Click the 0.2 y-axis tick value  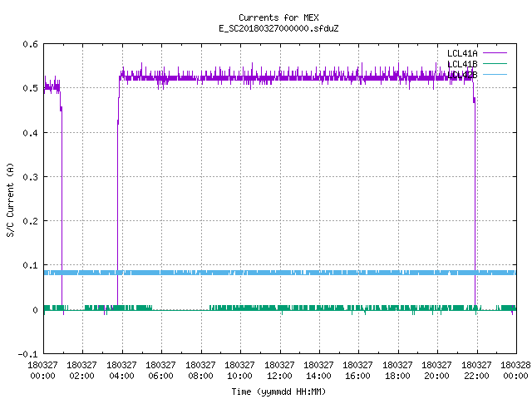pyautogui.click(x=30, y=221)
